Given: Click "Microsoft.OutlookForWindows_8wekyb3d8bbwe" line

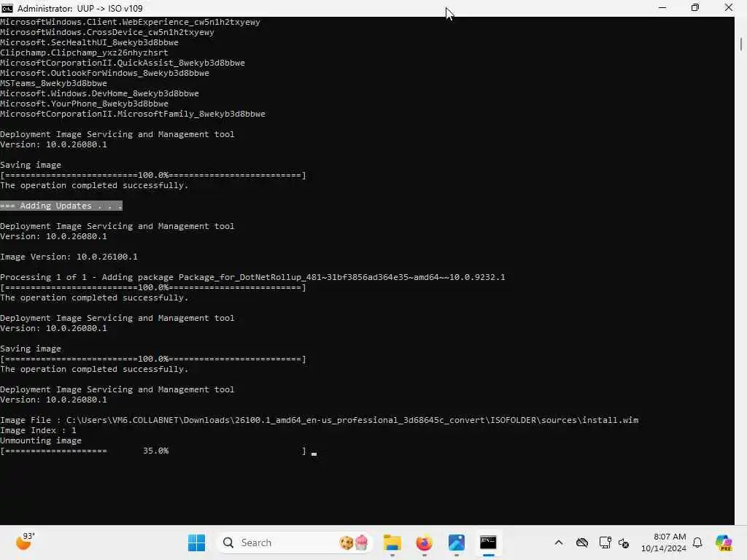Looking at the screenshot, I should 104,73.
